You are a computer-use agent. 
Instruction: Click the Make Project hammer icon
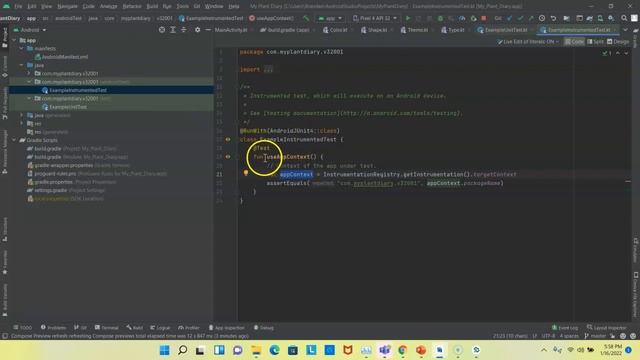pyautogui.click(x=306, y=18)
